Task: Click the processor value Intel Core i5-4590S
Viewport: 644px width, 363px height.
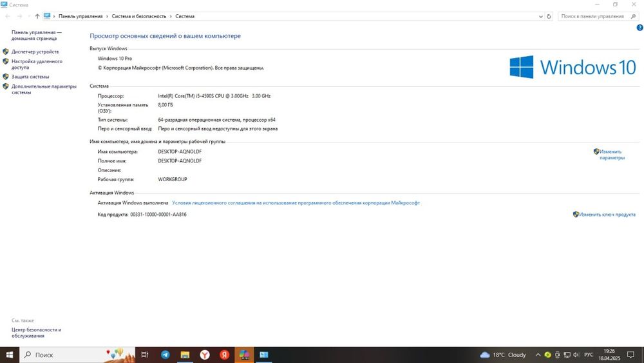Action: (x=214, y=96)
